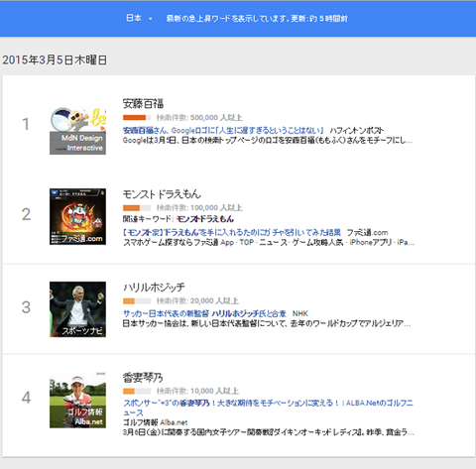Viewport: 476px width, 469px height.
Task: Open the 日本 country dropdown
Action: pyautogui.click(x=139, y=18)
